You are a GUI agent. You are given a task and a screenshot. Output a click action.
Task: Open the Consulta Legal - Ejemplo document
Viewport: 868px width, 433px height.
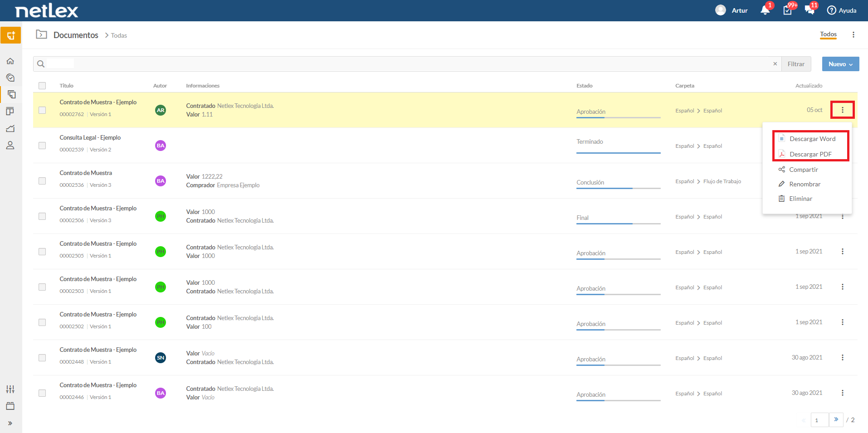(x=90, y=137)
